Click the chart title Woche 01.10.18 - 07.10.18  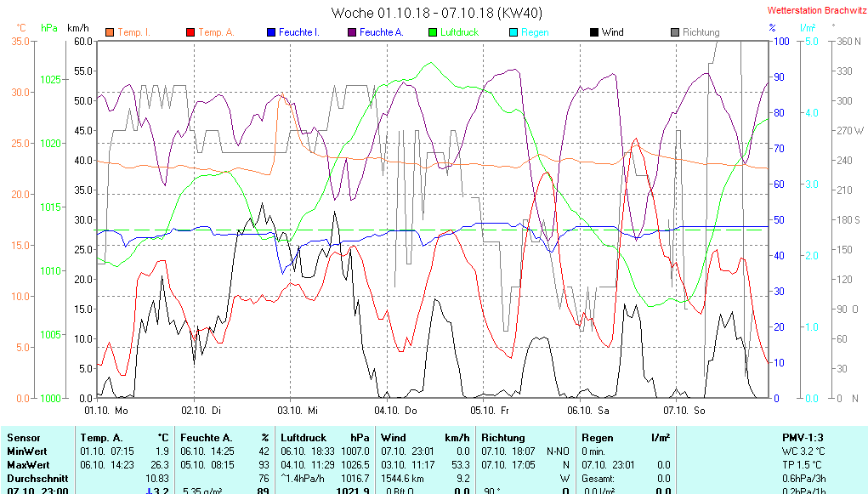436,13
